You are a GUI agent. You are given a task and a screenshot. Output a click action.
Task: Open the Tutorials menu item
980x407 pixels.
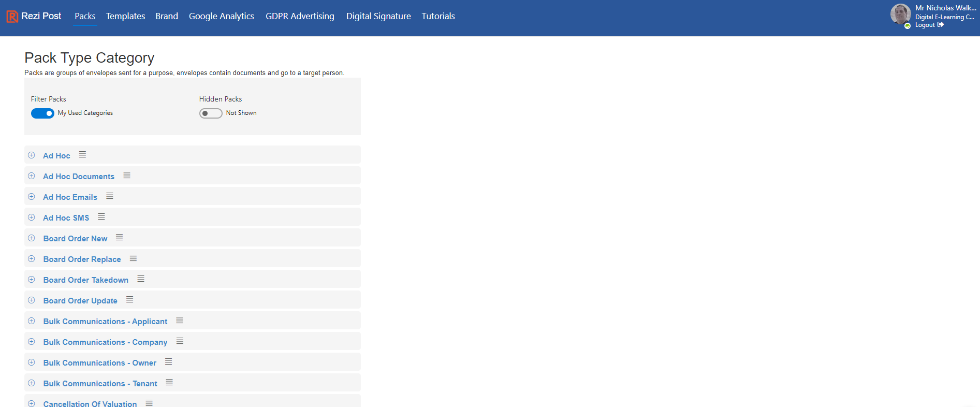(438, 16)
